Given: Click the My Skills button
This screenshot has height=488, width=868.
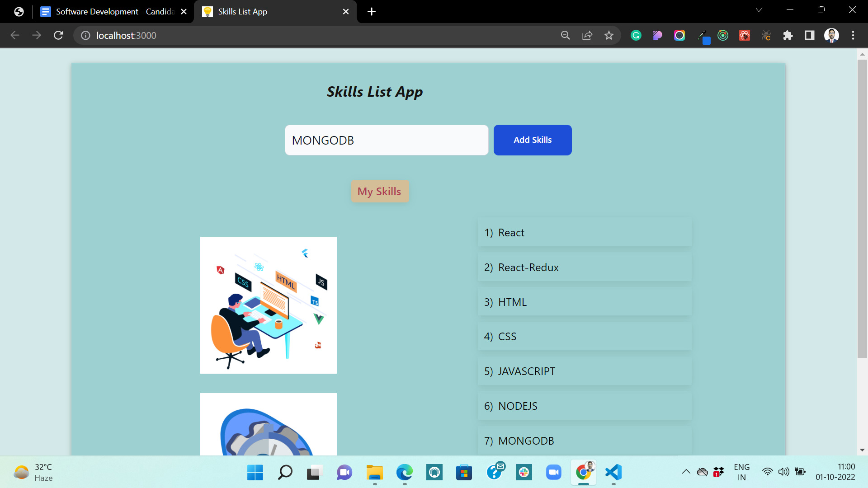Looking at the screenshot, I should pyautogui.click(x=380, y=191).
